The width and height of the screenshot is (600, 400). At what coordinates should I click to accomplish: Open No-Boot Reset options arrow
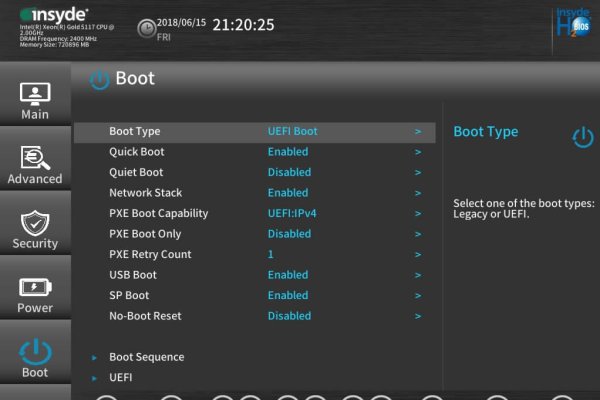[x=418, y=316]
